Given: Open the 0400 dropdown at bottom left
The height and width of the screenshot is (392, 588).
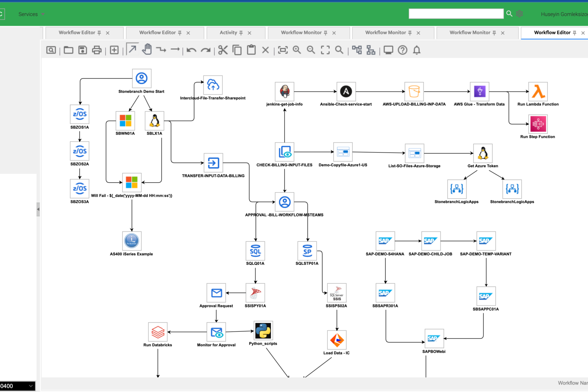Looking at the screenshot, I should [x=30, y=386].
